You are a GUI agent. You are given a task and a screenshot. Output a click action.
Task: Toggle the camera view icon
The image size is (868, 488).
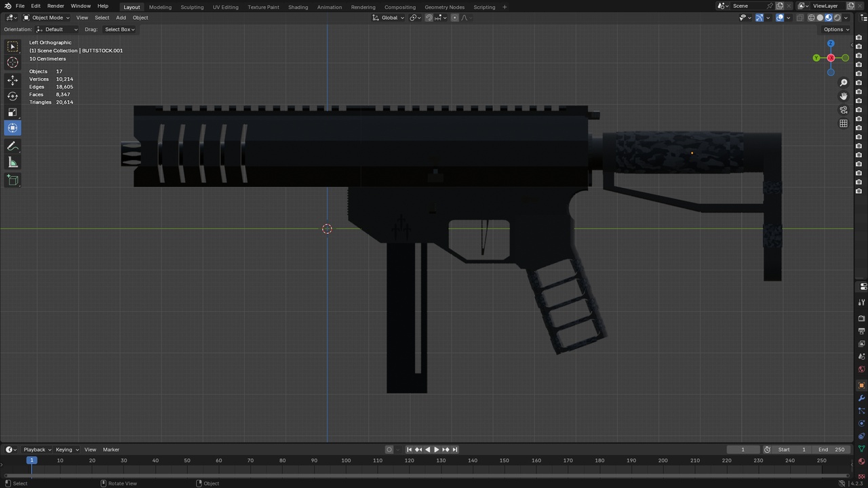[x=844, y=110]
